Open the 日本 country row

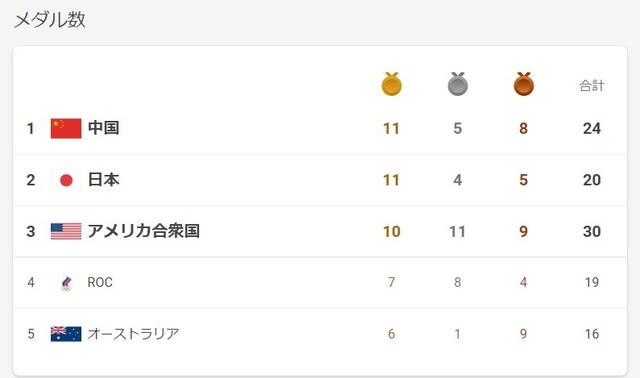(x=320, y=180)
